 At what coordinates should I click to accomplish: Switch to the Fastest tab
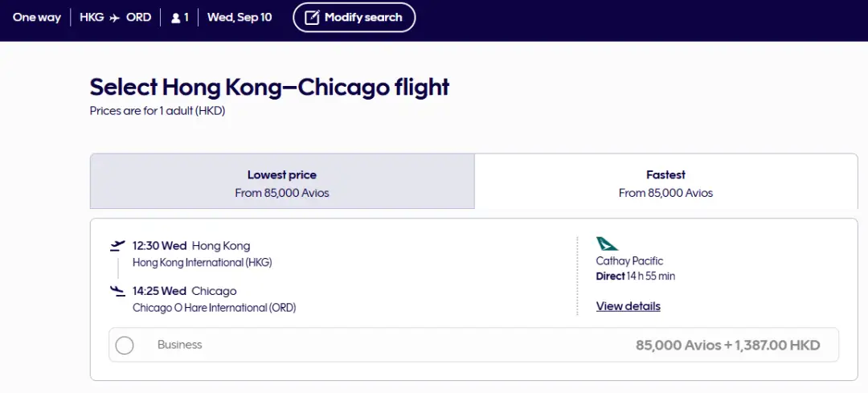[x=665, y=183]
